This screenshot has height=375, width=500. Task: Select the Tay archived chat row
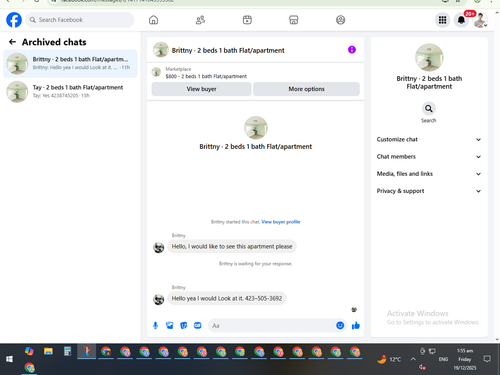[x=70, y=92]
